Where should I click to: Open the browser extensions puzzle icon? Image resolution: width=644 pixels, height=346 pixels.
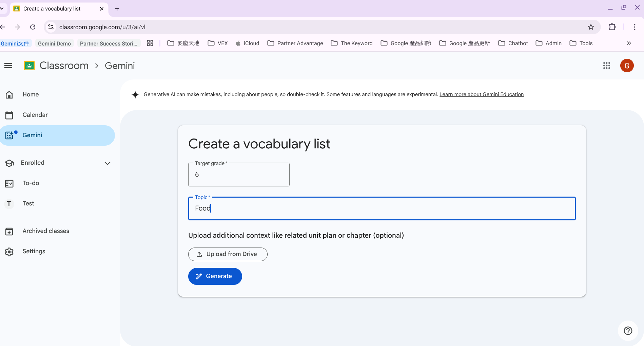612,27
